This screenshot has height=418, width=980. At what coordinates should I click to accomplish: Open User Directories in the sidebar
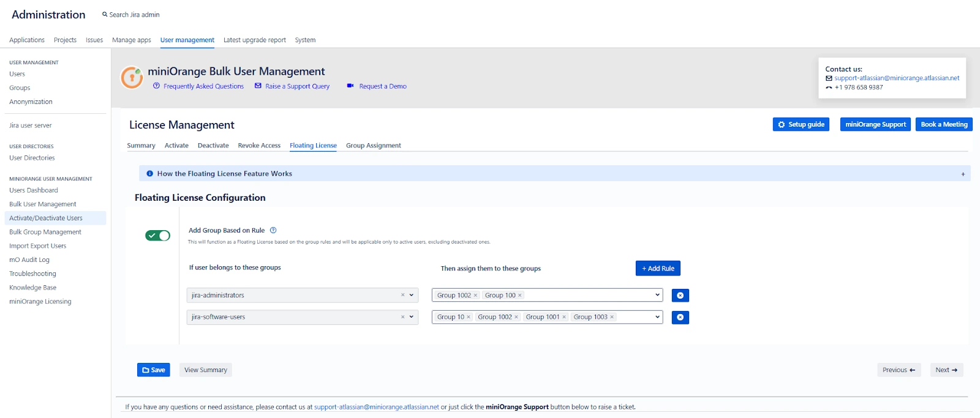click(x=32, y=158)
